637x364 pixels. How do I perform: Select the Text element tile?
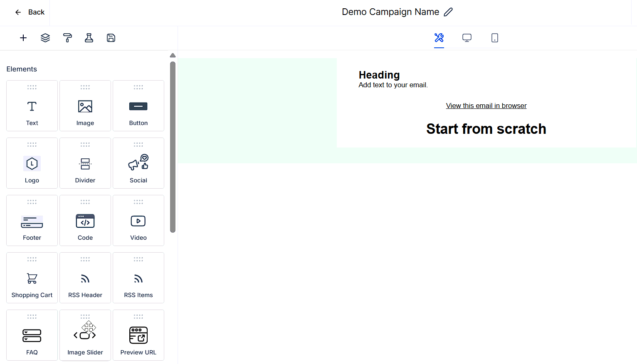32,106
